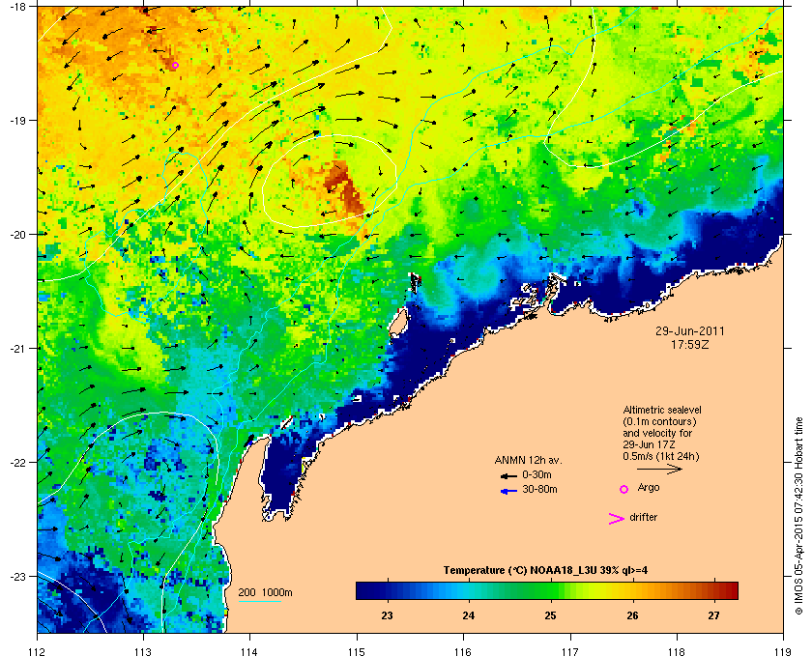The height and width of the screenshot is (657, 812).
Task: Click the 'Argo' legend label
Action: [649, 488]
